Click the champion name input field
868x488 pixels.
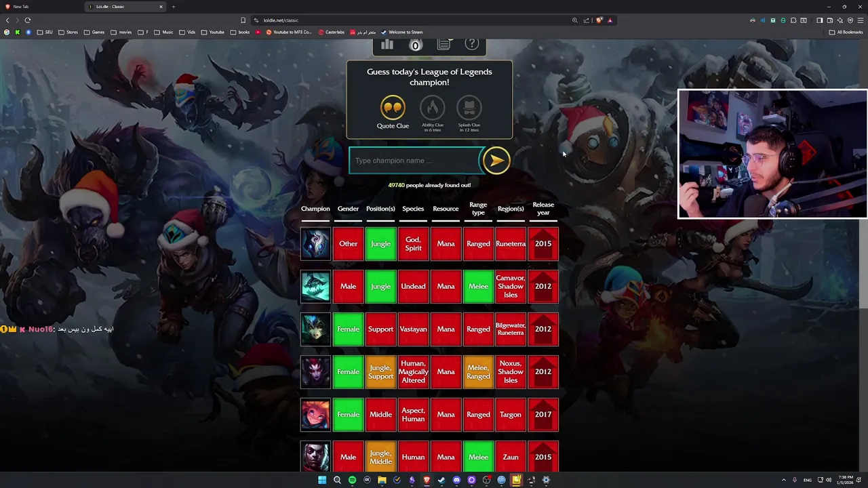415,161
